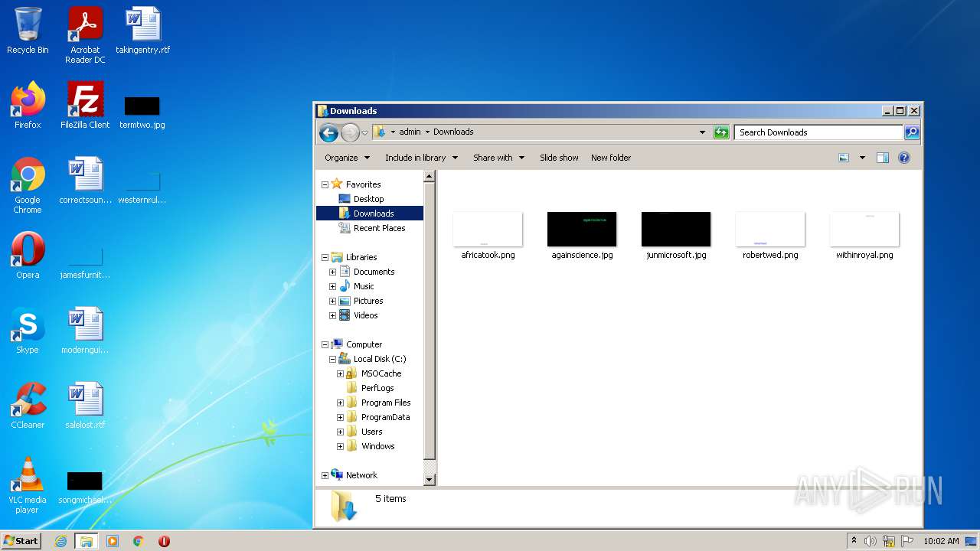Click the Explorer Forward arrow button
Viewport: 980px width, 551px height.
350,132
